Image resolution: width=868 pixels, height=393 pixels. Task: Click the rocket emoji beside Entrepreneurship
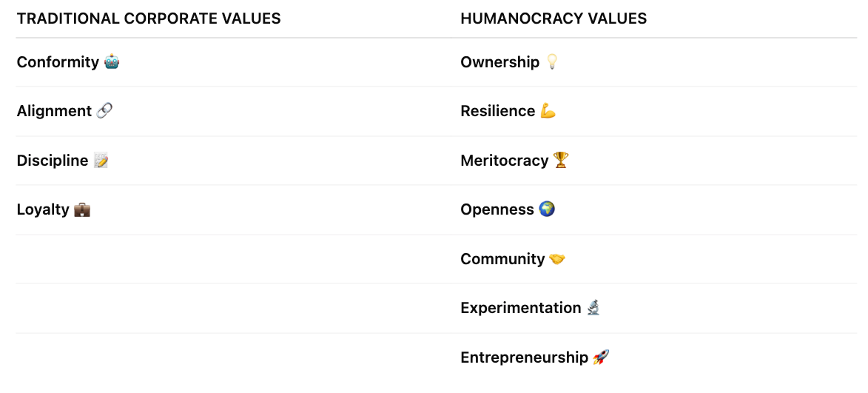pos(601,357)
